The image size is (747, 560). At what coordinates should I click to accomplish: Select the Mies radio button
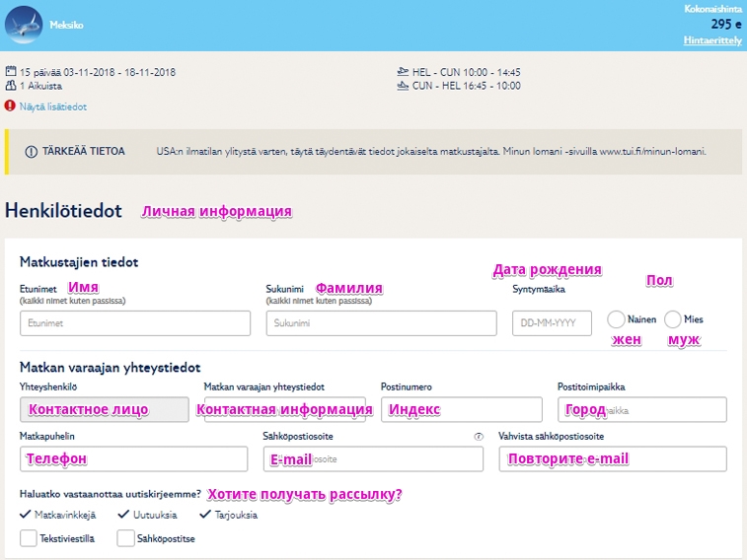point(673,319)
